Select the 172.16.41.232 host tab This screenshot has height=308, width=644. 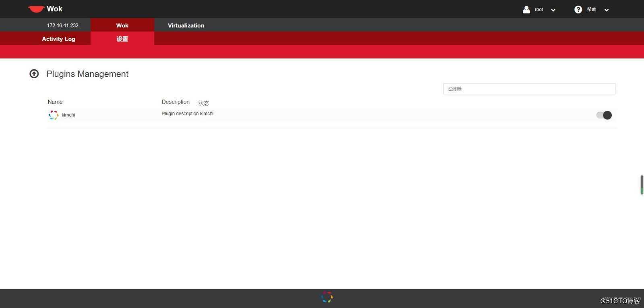[x=63, y=25]
